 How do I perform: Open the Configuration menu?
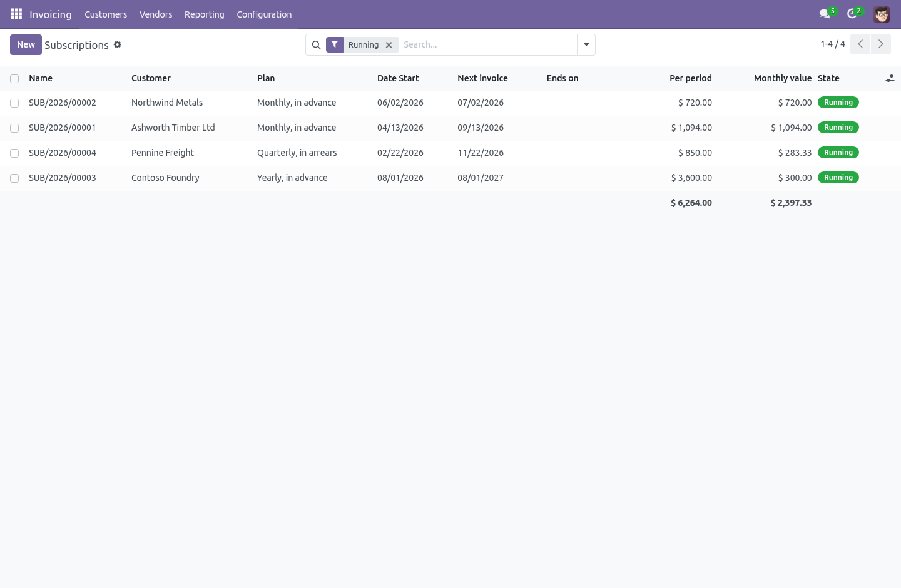click(264, 14)
